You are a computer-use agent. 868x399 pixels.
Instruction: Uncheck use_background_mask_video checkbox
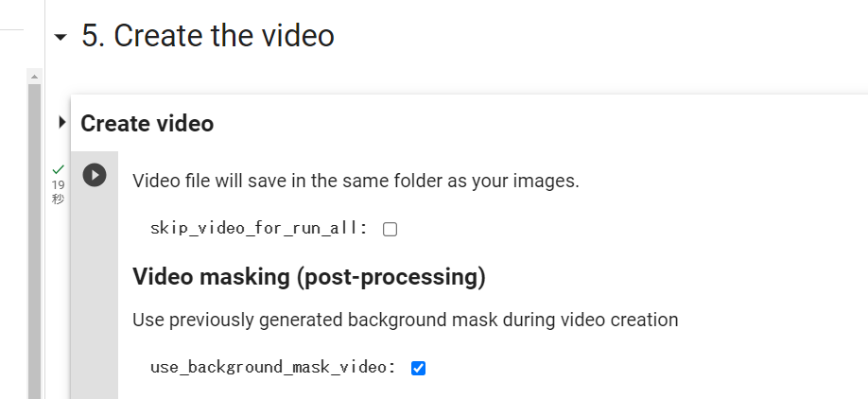tap(419, 368)
